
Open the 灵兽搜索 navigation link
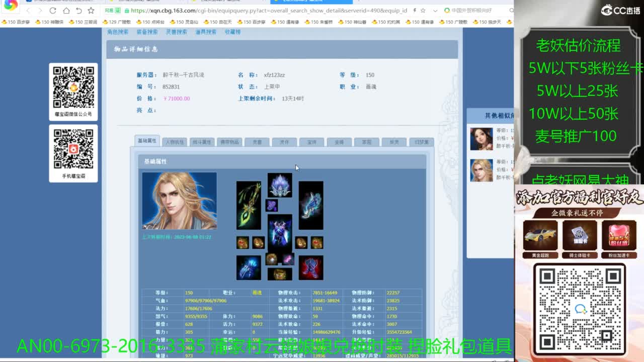pyautogui.click(x=177, y=32)
